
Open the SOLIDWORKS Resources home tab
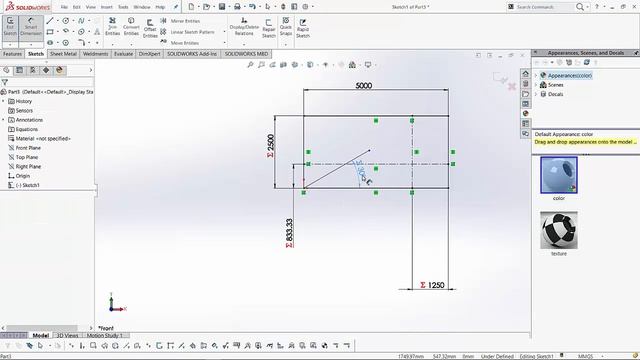click(x=525, y=73)
